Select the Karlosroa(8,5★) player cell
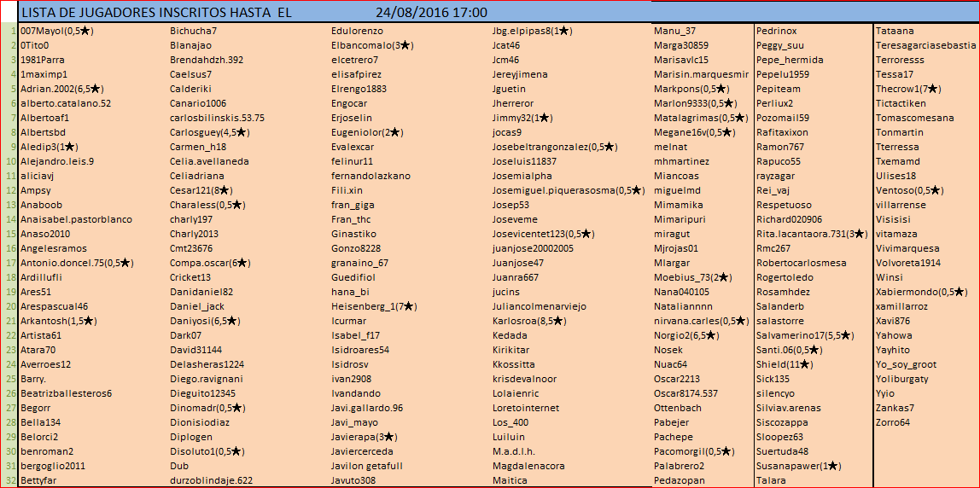 pyautogui.click(x=529, y=321)
